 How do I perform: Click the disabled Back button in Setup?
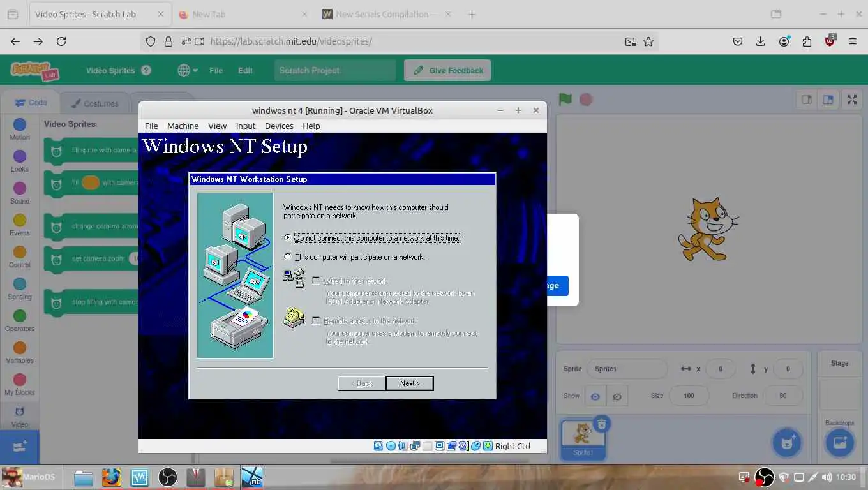[361, 383]
